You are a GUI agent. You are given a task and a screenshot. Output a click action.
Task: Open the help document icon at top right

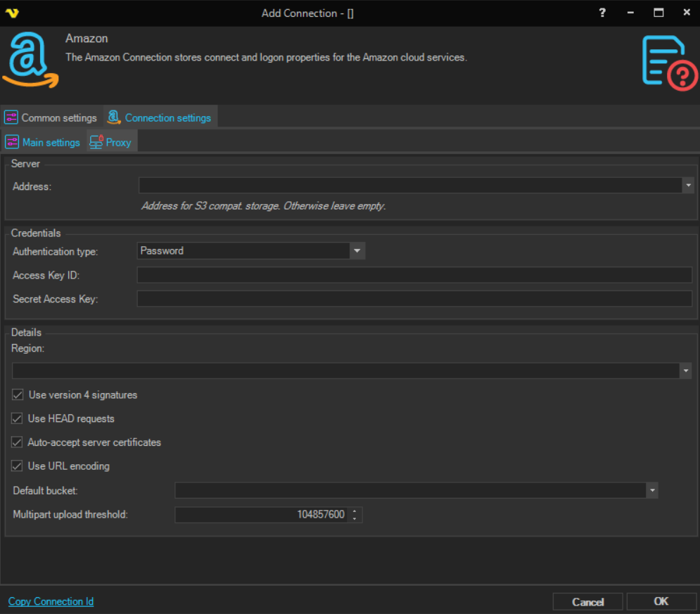tap(669, 62)
